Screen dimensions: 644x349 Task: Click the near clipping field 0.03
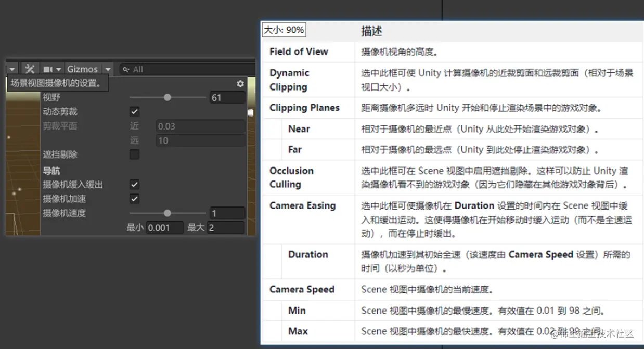point(201,126)
